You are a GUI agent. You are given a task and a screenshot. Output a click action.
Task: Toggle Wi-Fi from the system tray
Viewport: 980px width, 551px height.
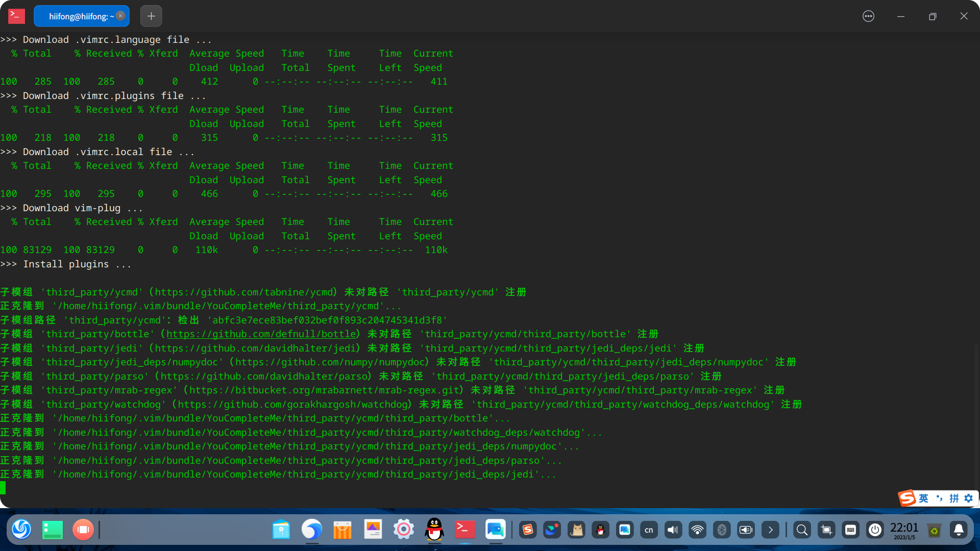[x=697, y=530]
